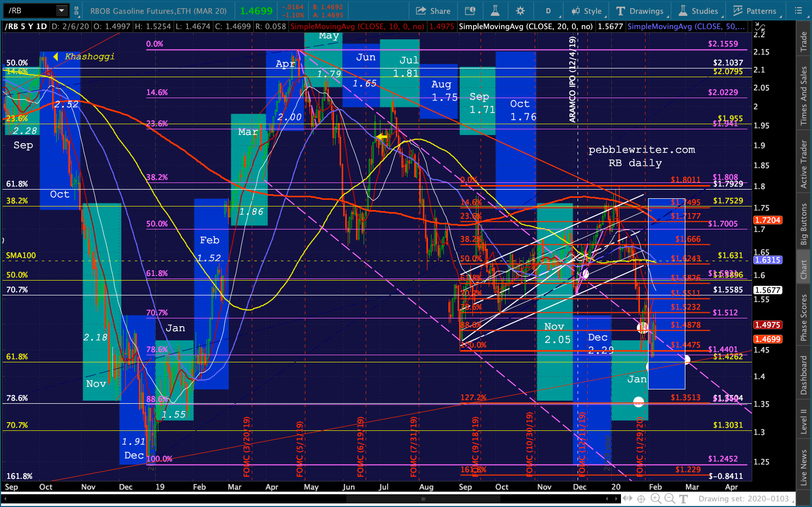Open the Style dropdown
The height and width of the screenshot is (507, 812).
tap(586, 11)
